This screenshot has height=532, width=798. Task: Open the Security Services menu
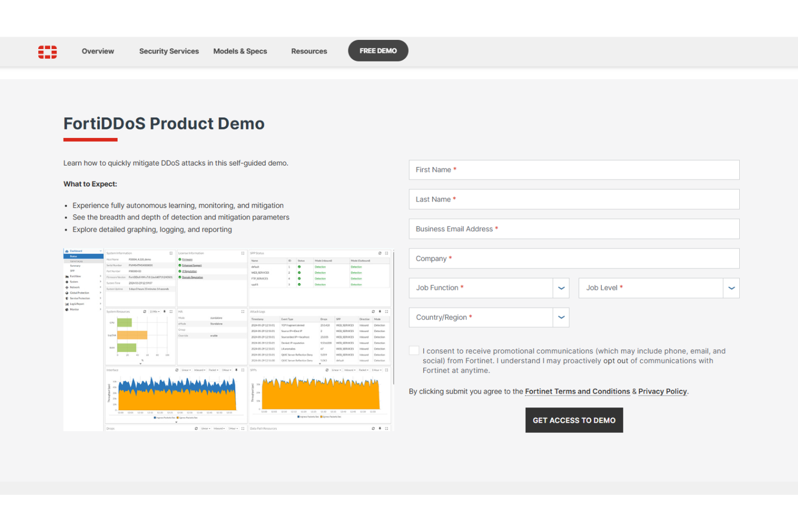pos(169,51)
